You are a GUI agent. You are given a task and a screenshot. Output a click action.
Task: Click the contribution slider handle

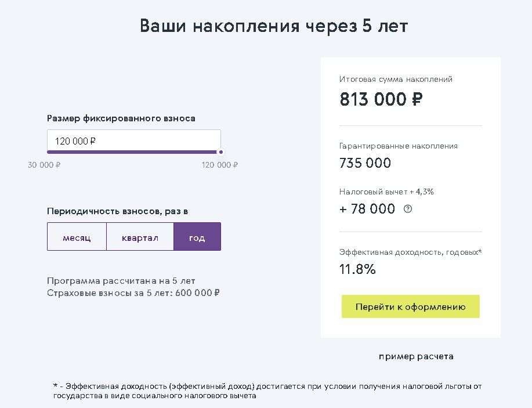pyautogui.click(x=220, y=152)
